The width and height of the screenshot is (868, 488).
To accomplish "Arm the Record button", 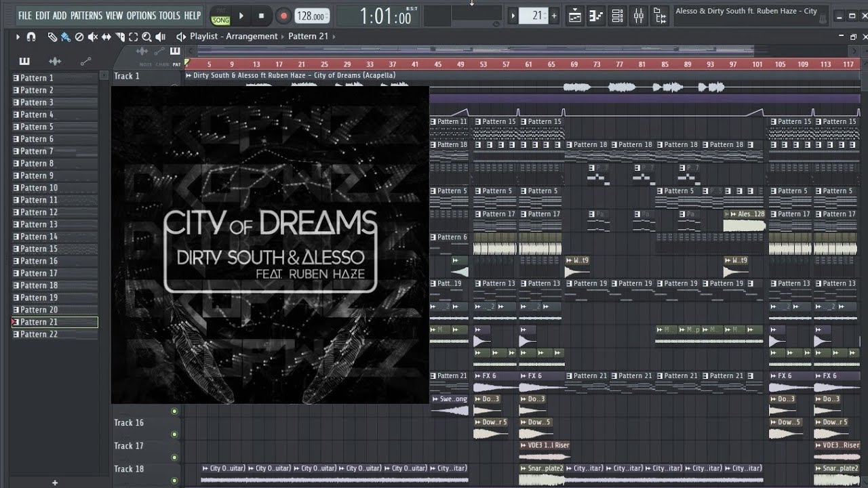I will (x=283, y=16).
